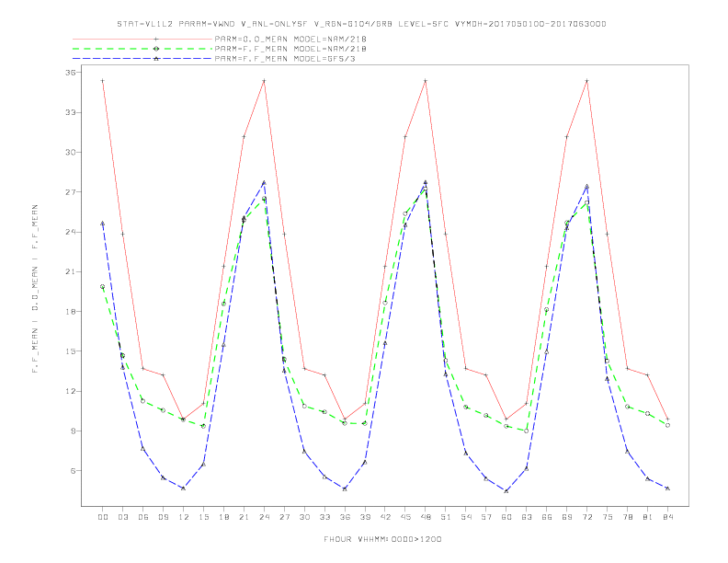Screen dimensions: 728x563
Task: Click x-axis forecast hour label 03
Action: point(122,517)
